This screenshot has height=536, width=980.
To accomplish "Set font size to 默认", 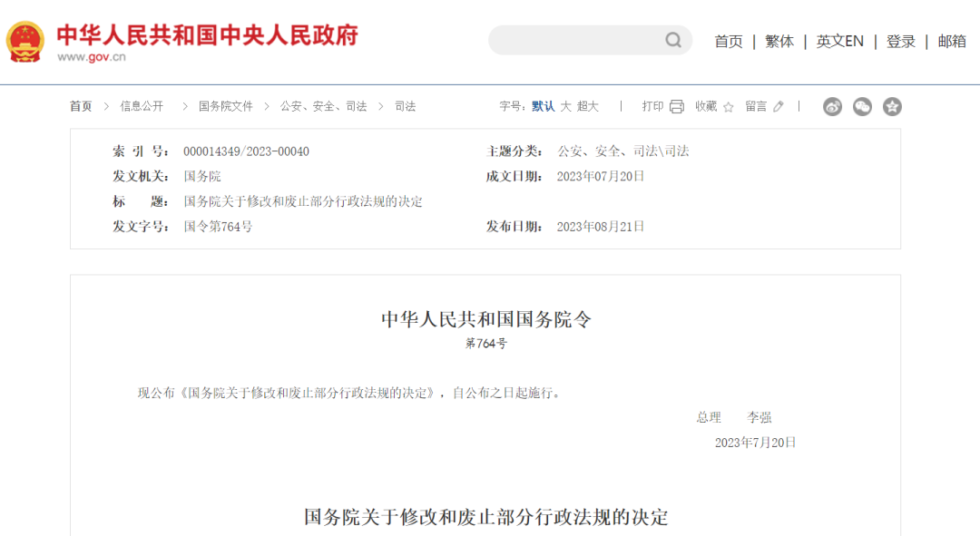I will (x=544, y=106).
